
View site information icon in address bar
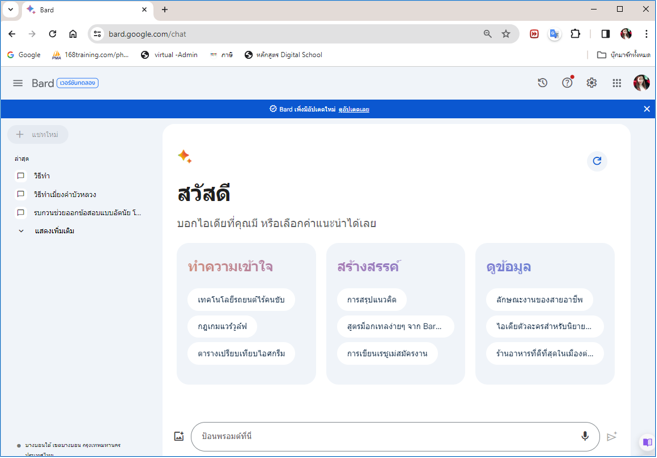point(97,34)
